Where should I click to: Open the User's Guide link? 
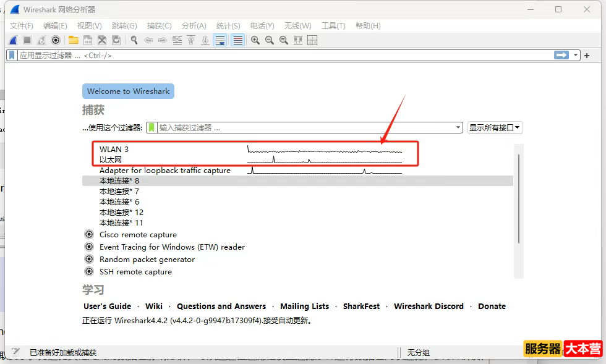[x=108, y=306]
